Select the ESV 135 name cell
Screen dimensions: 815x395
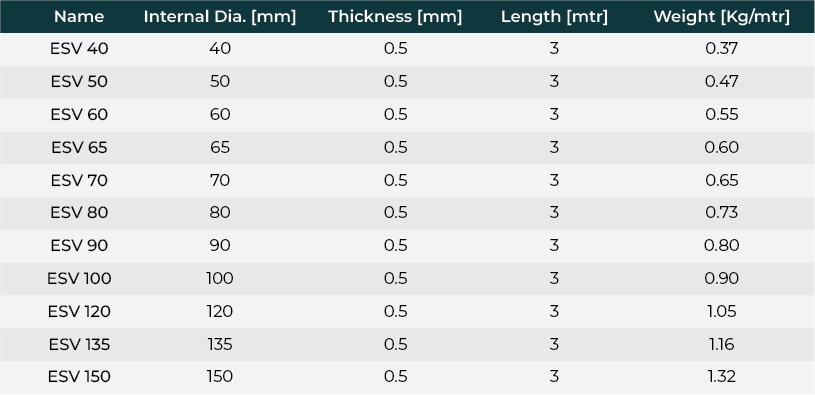pos(79,344)
